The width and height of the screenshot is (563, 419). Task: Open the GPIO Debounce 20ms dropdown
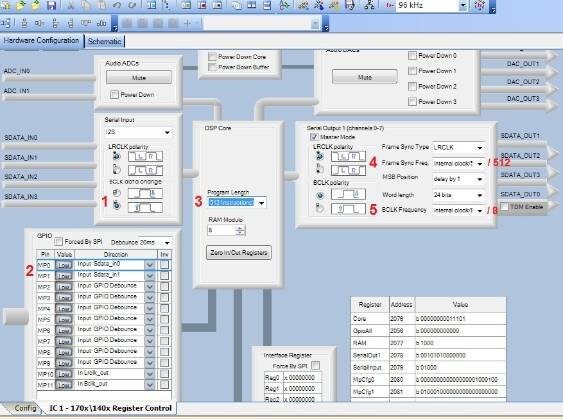coord(167,243)
